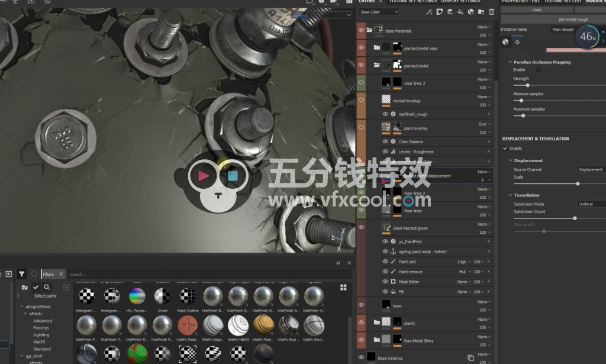Remove the Color Balance filter
Viewport: 606px width, 364px height.
pos(488,141)
